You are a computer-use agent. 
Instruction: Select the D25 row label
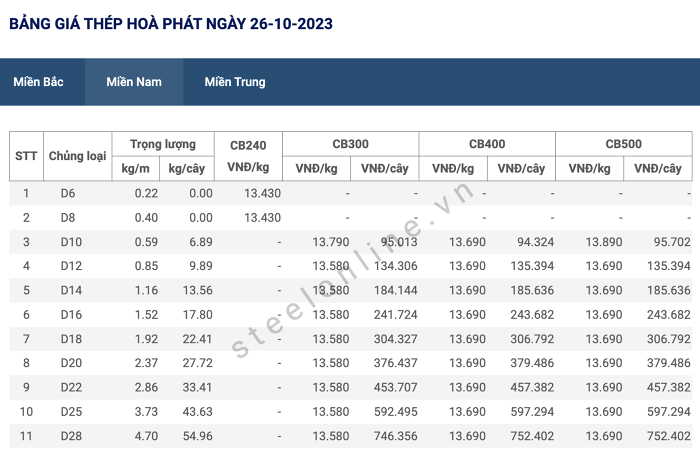tap(71, 412)
